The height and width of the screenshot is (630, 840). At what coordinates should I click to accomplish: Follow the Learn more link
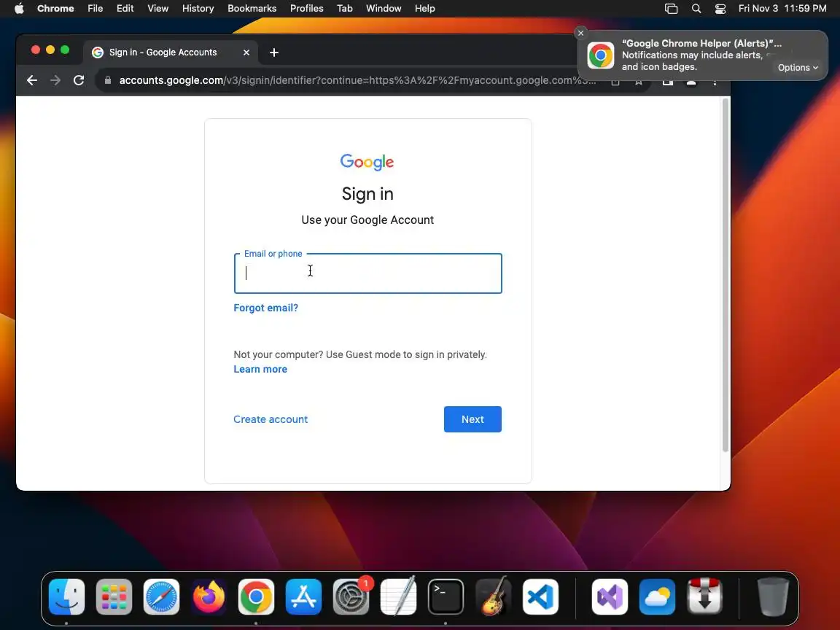pos(260,369)
